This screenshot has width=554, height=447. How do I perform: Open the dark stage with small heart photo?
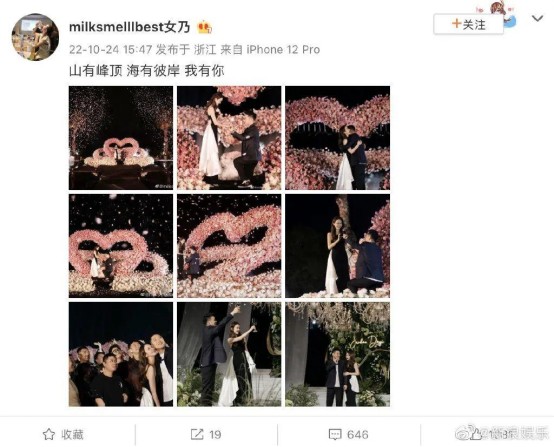121,138
